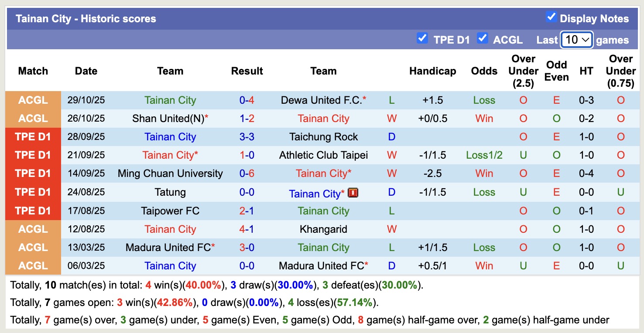644x333 pixels.
Task: Click the Athletic Club Taipei team
Action: (323, 155)
